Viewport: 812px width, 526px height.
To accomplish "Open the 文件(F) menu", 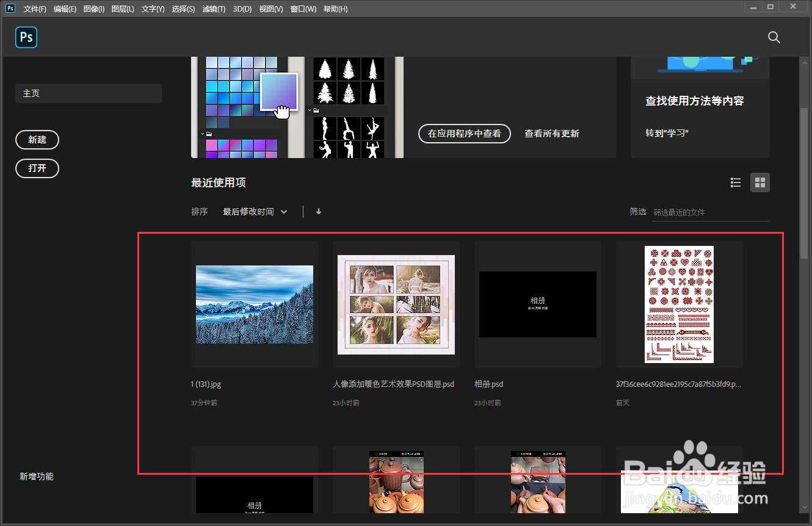I will [35, 9].
